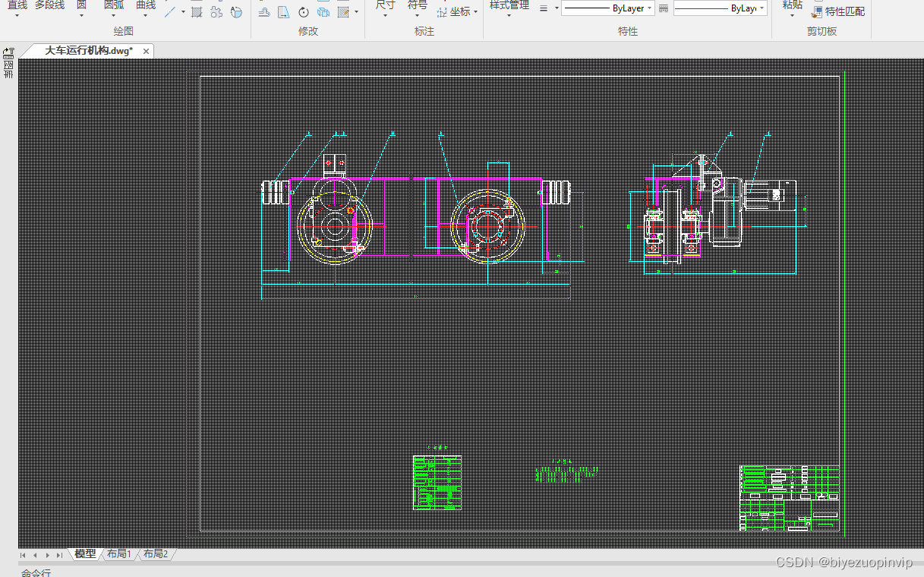Click the diagonal line tool icon
The height and width of the screenshot is (577, 924).
pos(171,12)
